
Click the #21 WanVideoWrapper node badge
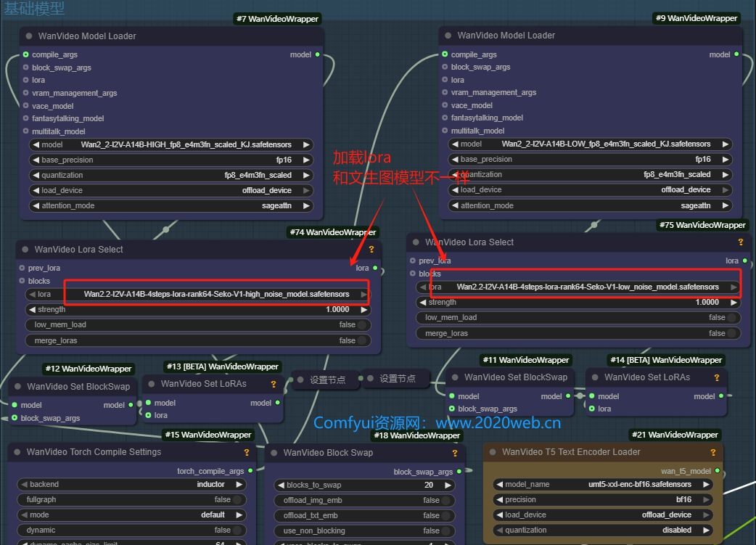(675, 435)
